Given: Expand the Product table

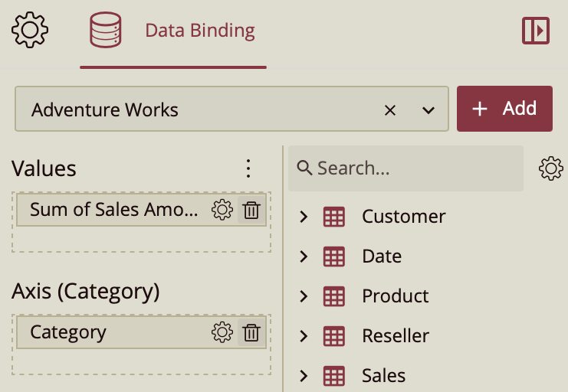Looking at the screenshot, I should click(x=304, y=296).
